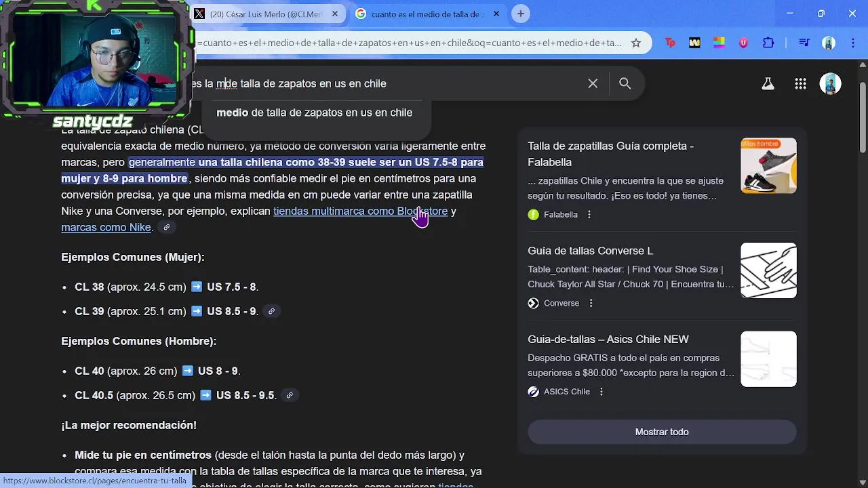Click the 'Falabella' source label
868x488 pixels.
561,214
